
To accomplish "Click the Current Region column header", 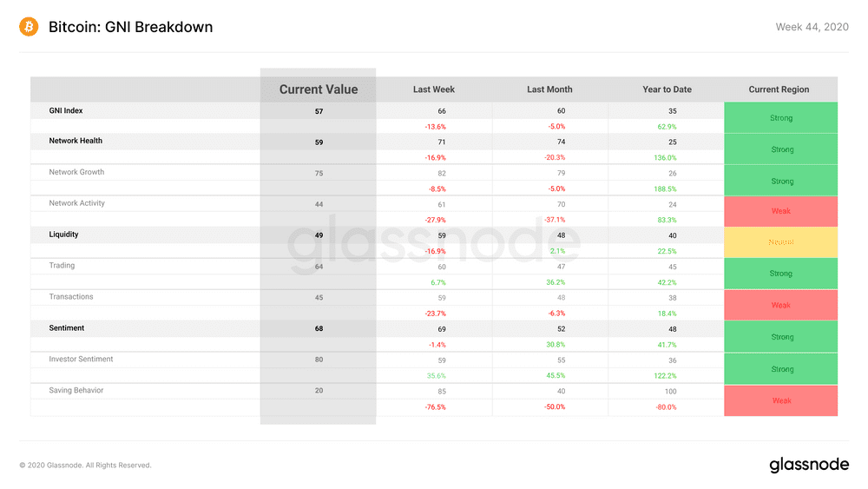I will tap(779, 89).
